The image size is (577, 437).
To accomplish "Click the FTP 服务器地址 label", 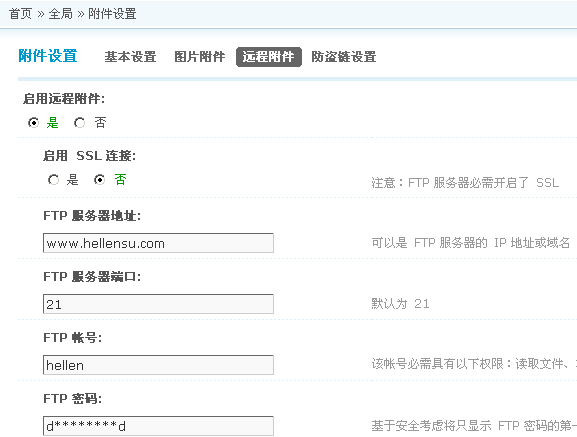I will point(92,216).
